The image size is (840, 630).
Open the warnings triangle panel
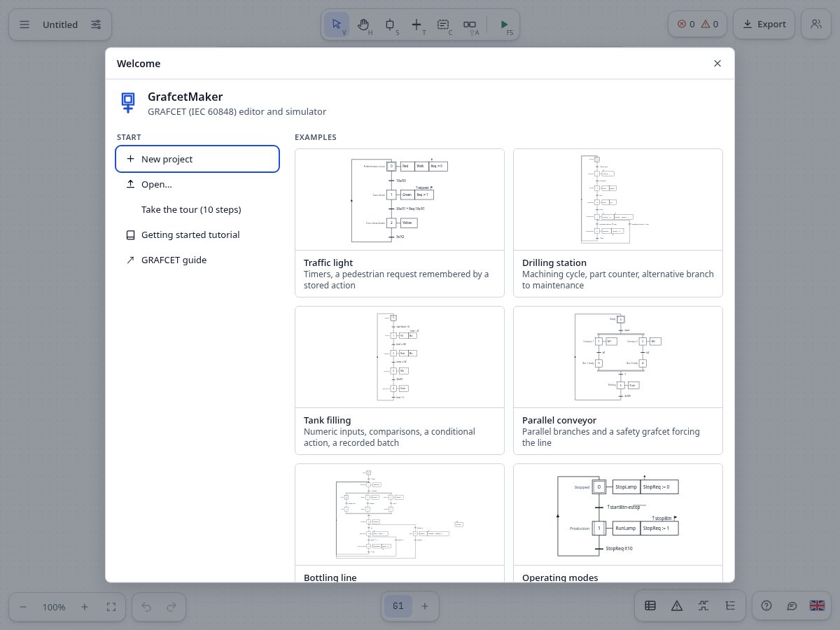[677, 606]
